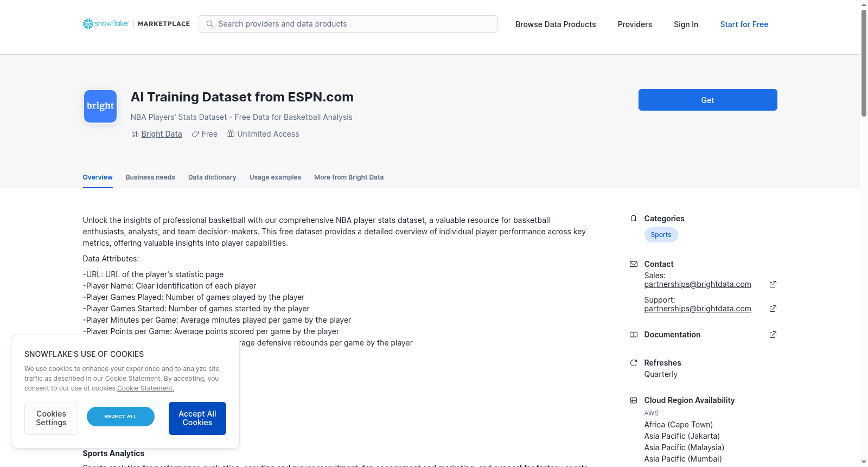The height and width of the screenshot is (467, 868).
Task: Open the Sales email external link icon
Action: (x=773, y=284)
